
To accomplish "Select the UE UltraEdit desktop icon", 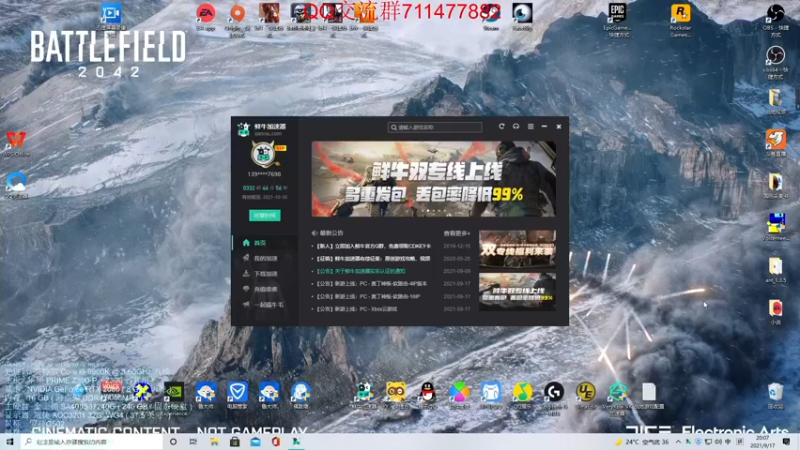I will click(x=585, y=395).
